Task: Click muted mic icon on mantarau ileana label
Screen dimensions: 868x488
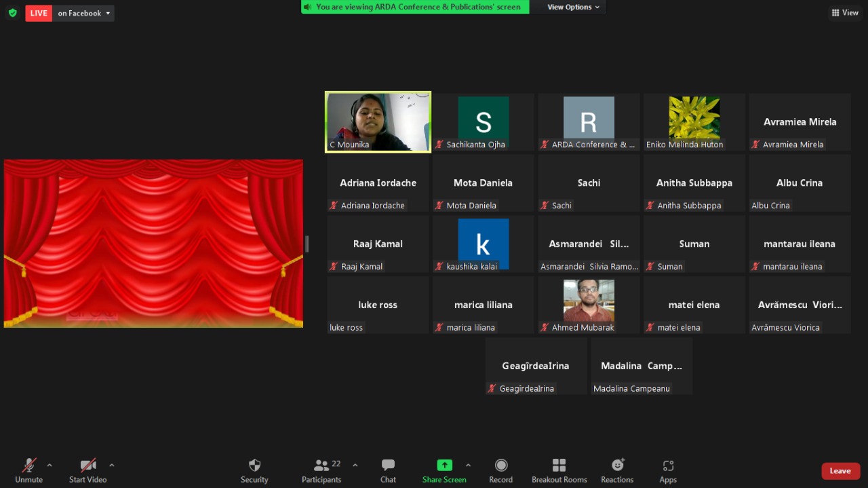Action: tap(755, 267)
